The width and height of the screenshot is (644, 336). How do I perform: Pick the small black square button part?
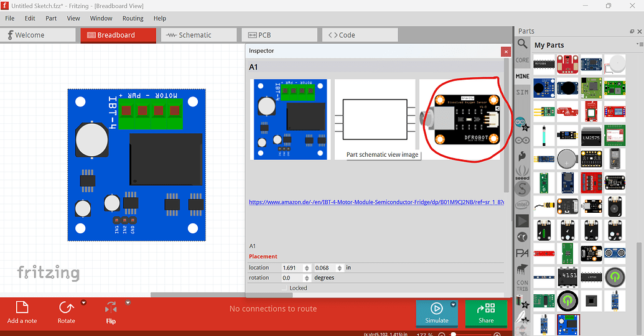591,301
